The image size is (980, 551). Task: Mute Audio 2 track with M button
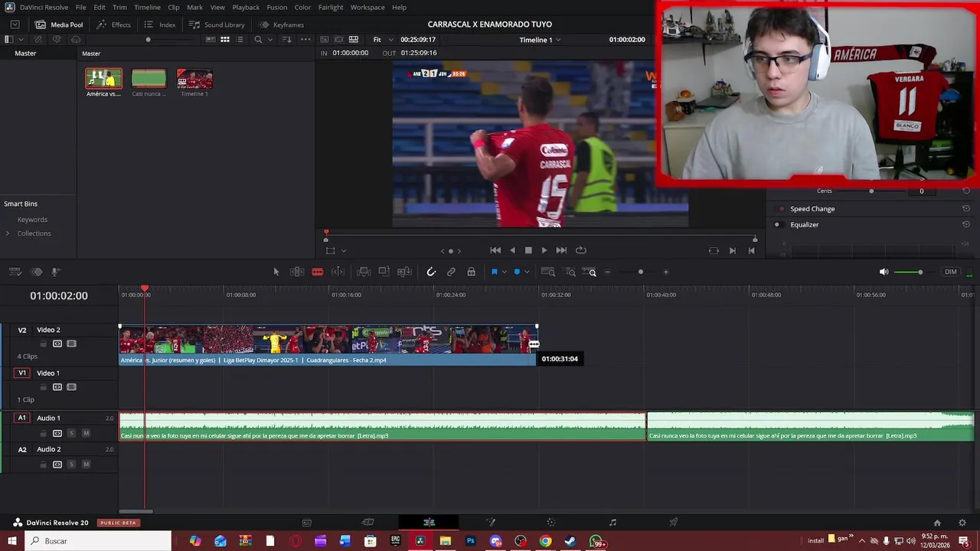(x=86, y=465)
